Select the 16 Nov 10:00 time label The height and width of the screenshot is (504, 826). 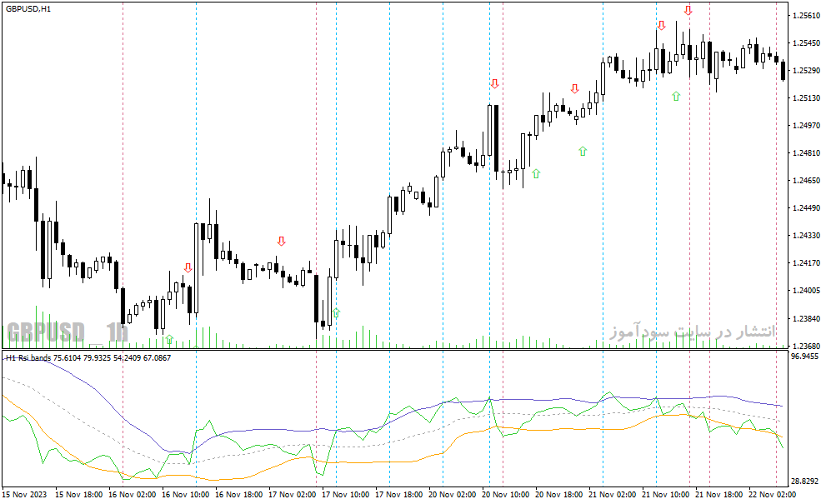pyautogui.click(x=185, y=495)
